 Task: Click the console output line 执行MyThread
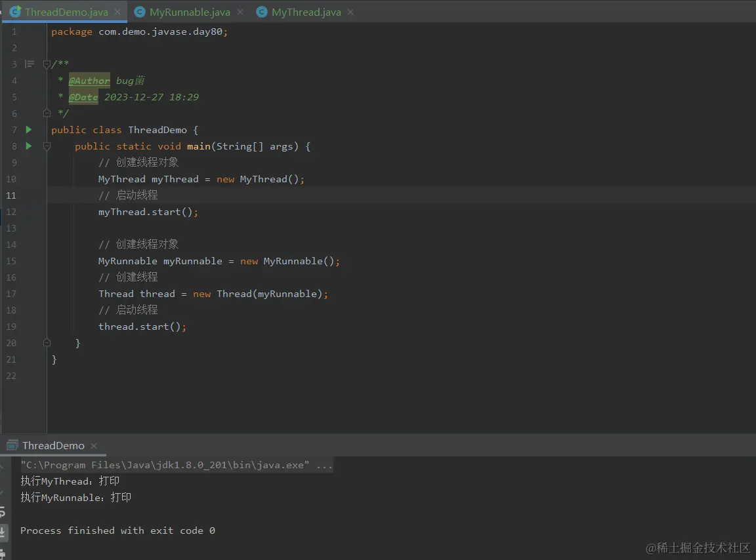tap(70, 481)
